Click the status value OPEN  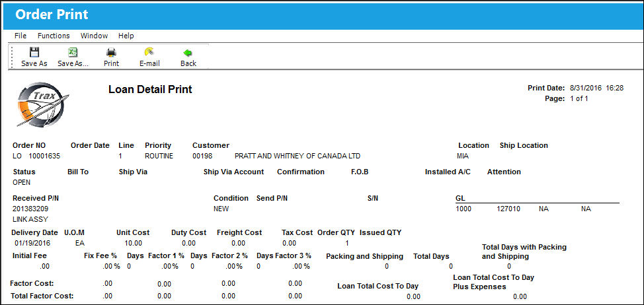(21, 182)
